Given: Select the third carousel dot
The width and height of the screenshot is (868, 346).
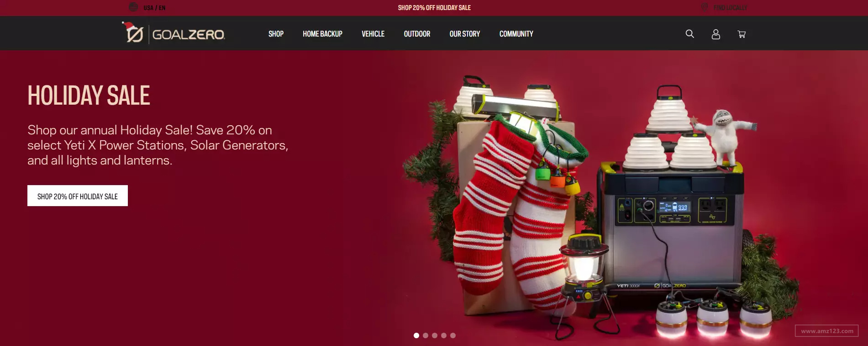Looking at the screenshot, I should 435,335.
